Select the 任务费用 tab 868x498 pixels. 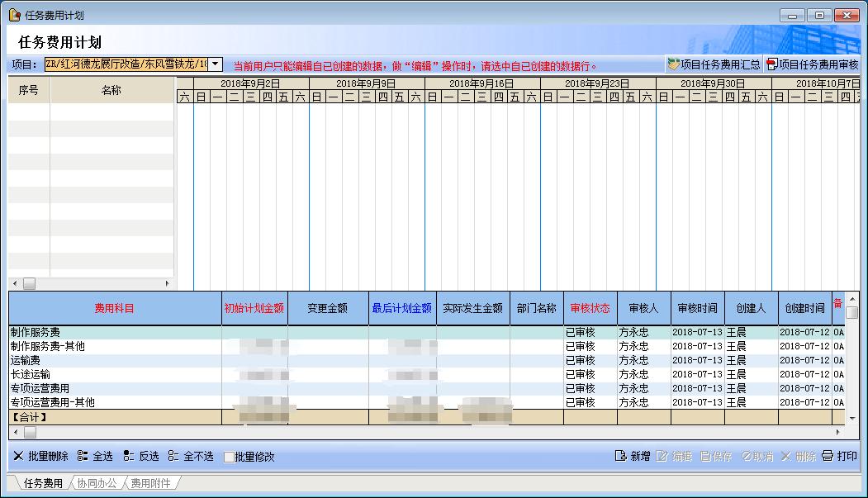(x=42, y=483)
